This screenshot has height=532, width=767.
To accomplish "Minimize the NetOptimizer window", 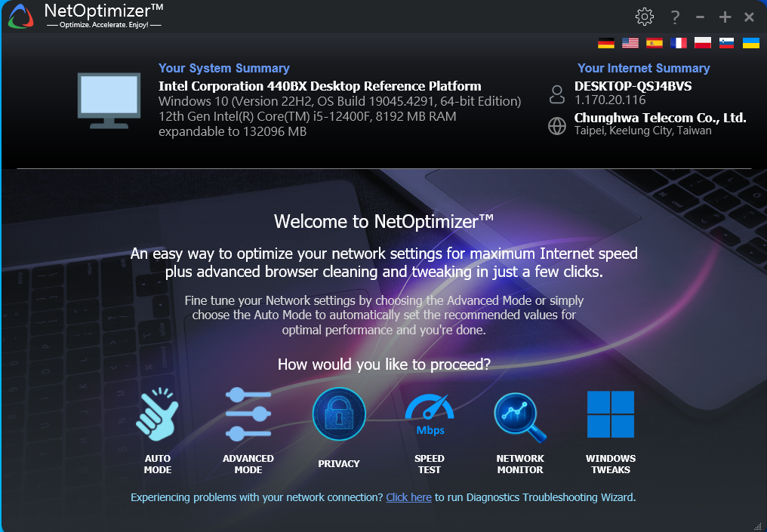I will (700, 17).
